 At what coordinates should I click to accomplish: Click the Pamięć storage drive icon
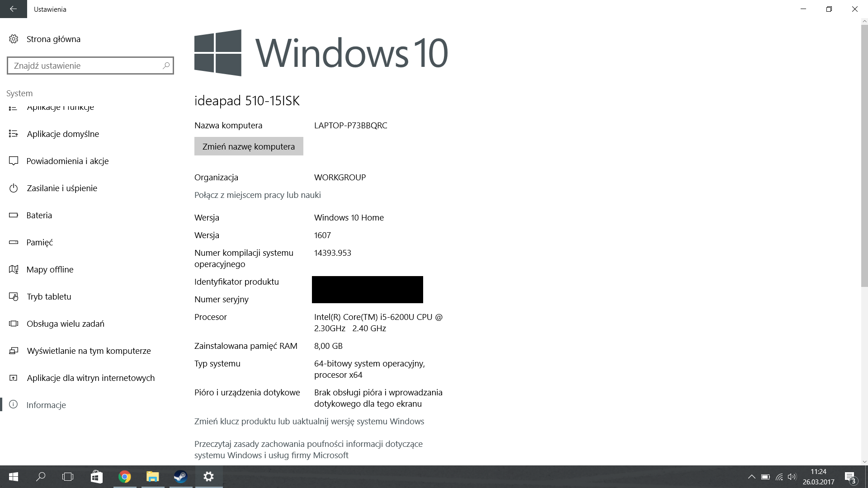pos(14,242)
